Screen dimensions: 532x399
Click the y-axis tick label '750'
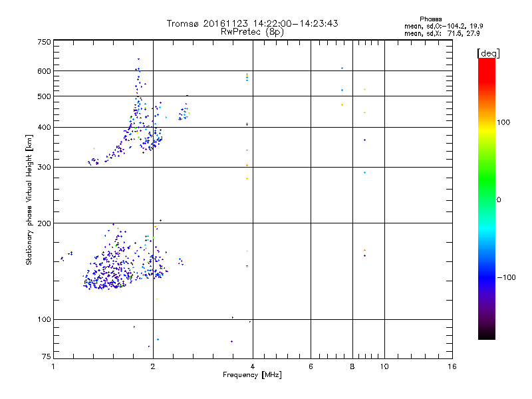pyautogui.click(x=44, y=42)
